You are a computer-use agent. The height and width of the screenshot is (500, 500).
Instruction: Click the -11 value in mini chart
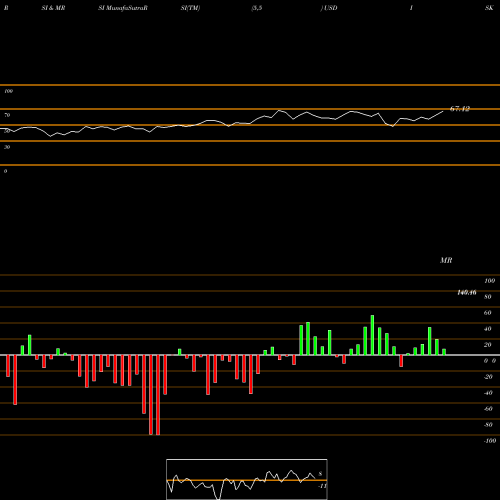click(322, 486)
